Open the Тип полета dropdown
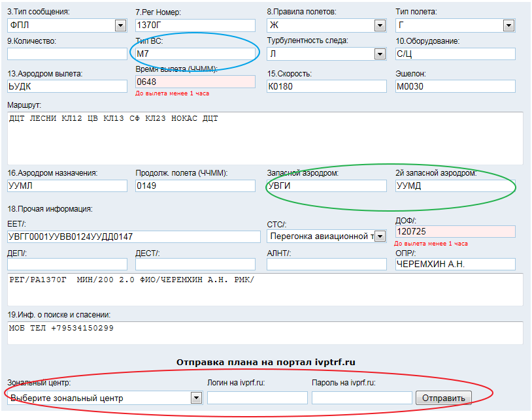The image size is (532, 420). (x=456, y=25)
